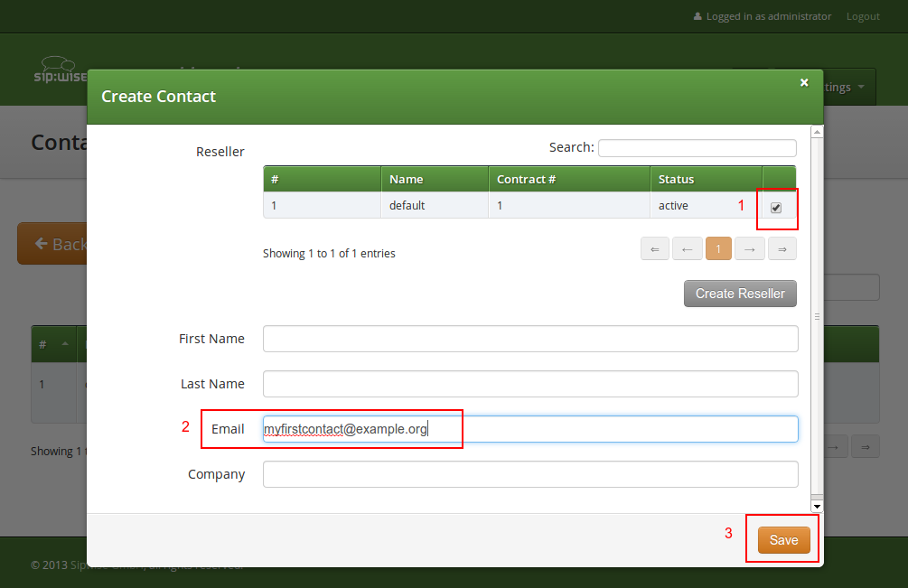Jump to first page of reseller list
The height and width of the screenshot is (588, 908).
pos(655,249)
